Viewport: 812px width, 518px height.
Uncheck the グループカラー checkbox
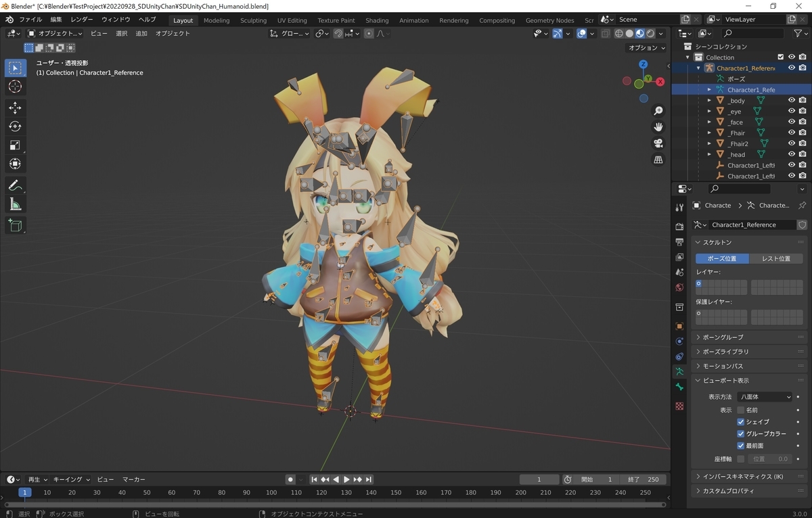coord(740,434)
